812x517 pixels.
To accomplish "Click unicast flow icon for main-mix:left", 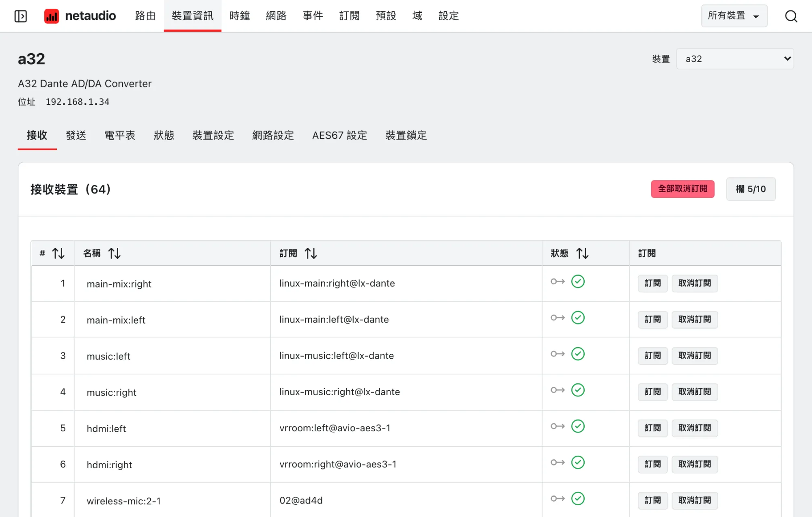I will click(558, 318).
